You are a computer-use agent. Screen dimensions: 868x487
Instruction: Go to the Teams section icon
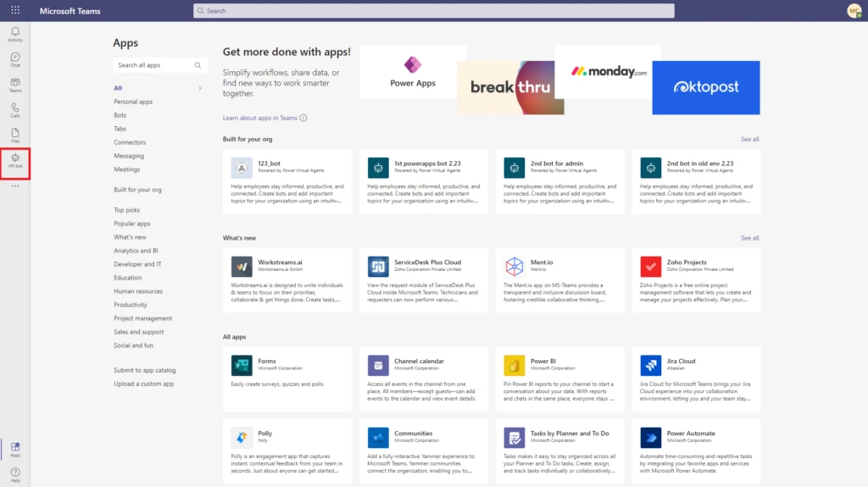[x=15, y=85]
